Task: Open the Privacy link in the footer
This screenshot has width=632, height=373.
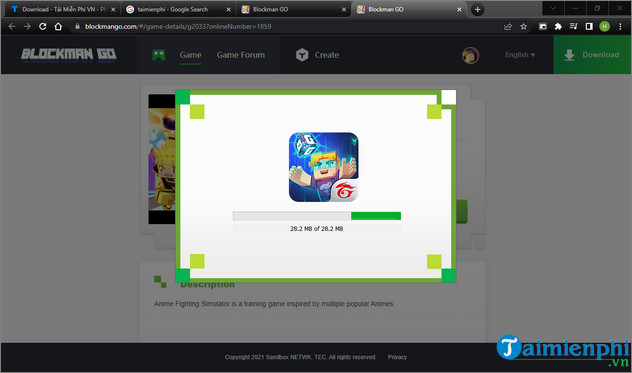Action: pos(397,357)
